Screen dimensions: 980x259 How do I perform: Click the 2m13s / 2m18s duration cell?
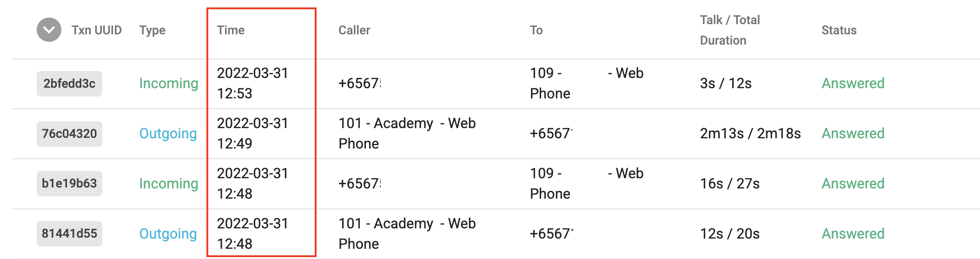coord(750,134)
